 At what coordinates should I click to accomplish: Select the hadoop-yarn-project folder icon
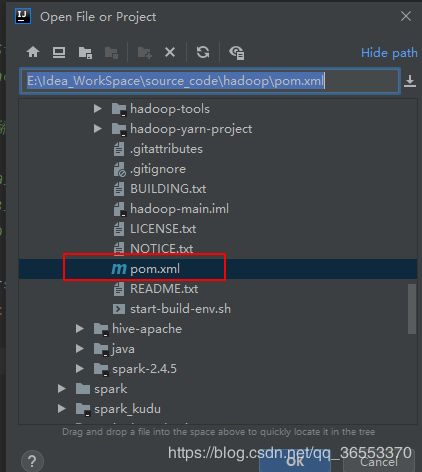119,129
